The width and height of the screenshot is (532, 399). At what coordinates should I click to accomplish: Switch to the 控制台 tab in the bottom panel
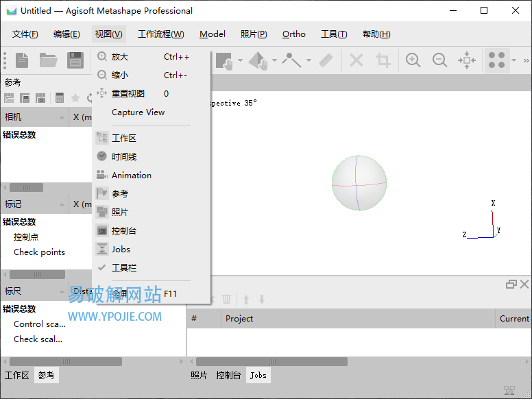tap(228, 375)
